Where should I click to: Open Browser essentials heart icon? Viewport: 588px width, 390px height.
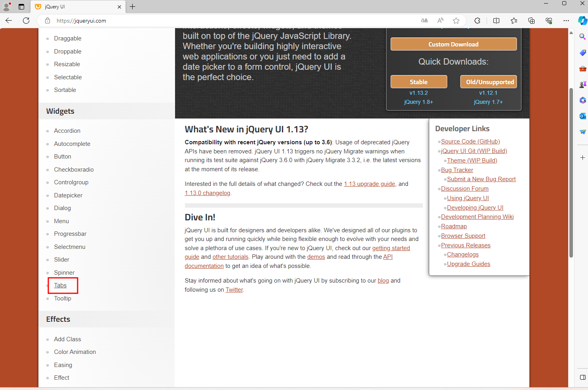click(x=549, y=21)
